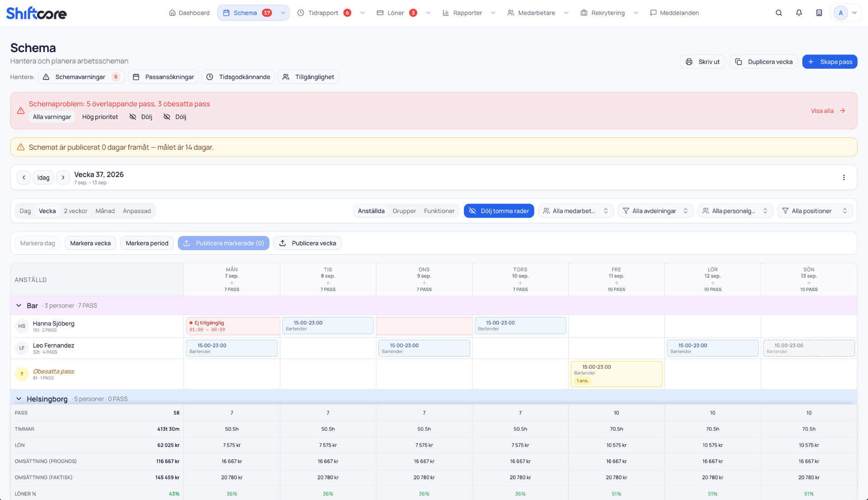Open the search icon in top bar

(x=778, y=13)
